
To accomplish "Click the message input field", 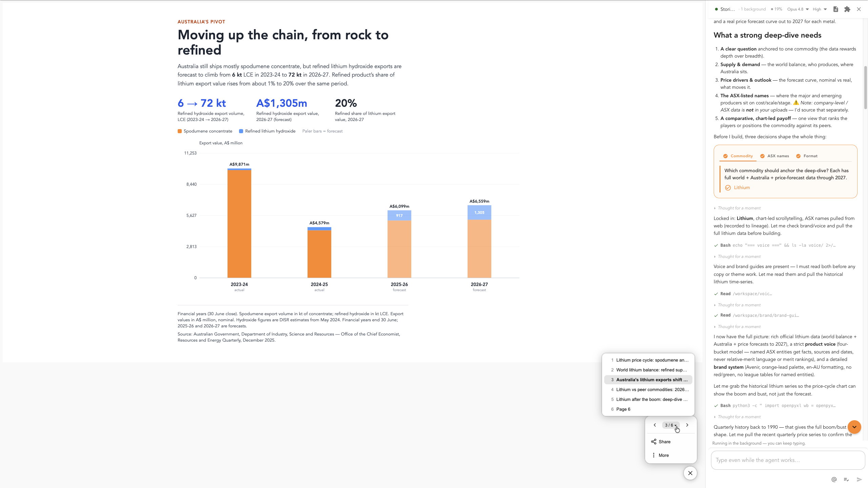I will pos(788,460).
